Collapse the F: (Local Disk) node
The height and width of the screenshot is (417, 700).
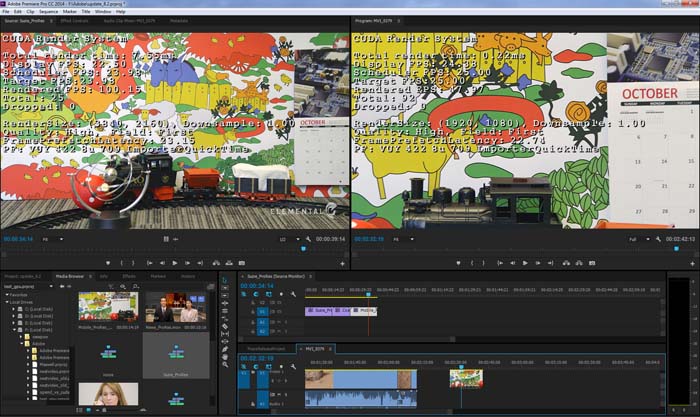click(14, 330)
